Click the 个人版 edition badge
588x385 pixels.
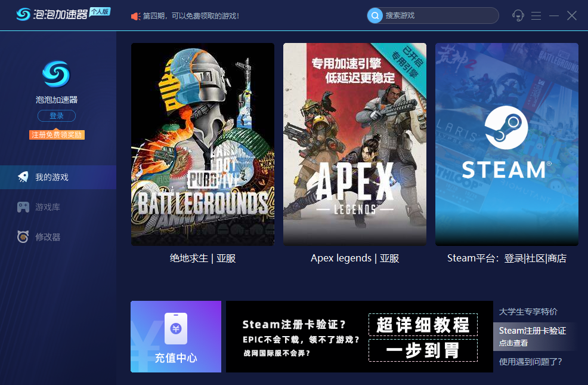(x=100, y=12)
